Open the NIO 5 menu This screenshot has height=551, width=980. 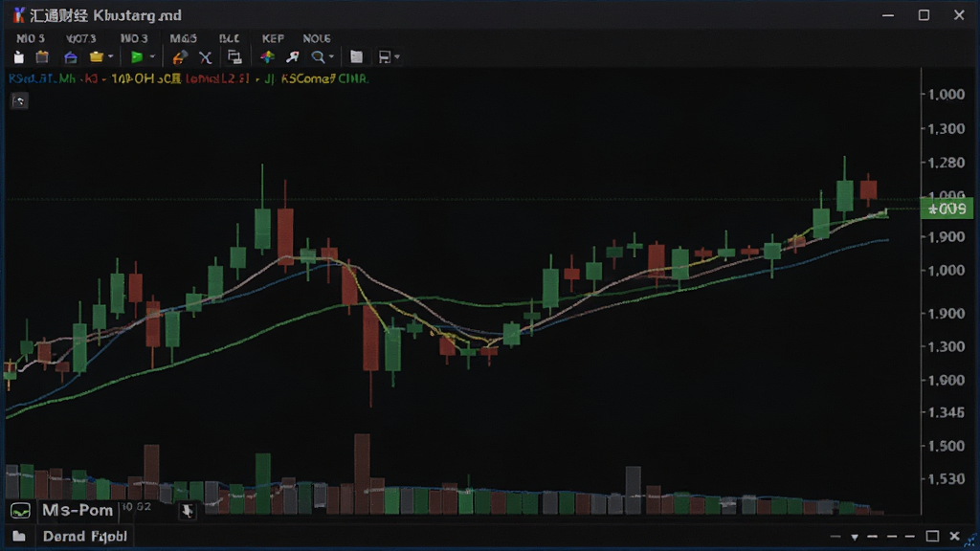[x=30, y=38]
